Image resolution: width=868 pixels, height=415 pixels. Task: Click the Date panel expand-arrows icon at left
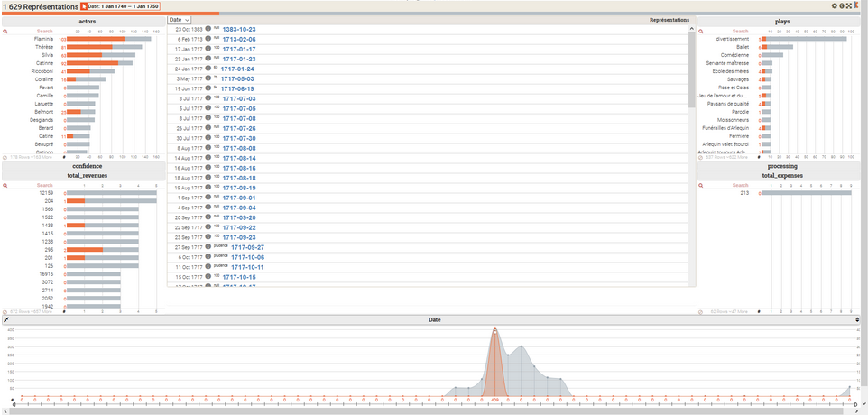tap(5, 320)
